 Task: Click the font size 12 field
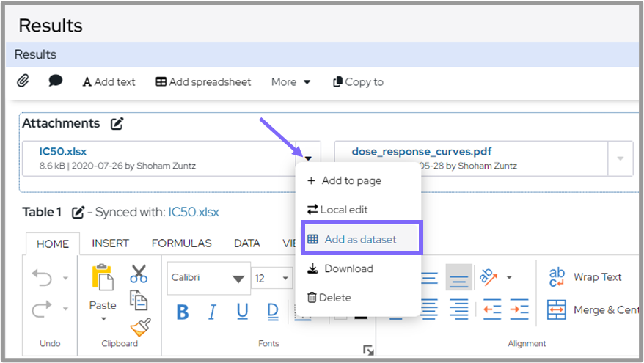click(263, 279)
